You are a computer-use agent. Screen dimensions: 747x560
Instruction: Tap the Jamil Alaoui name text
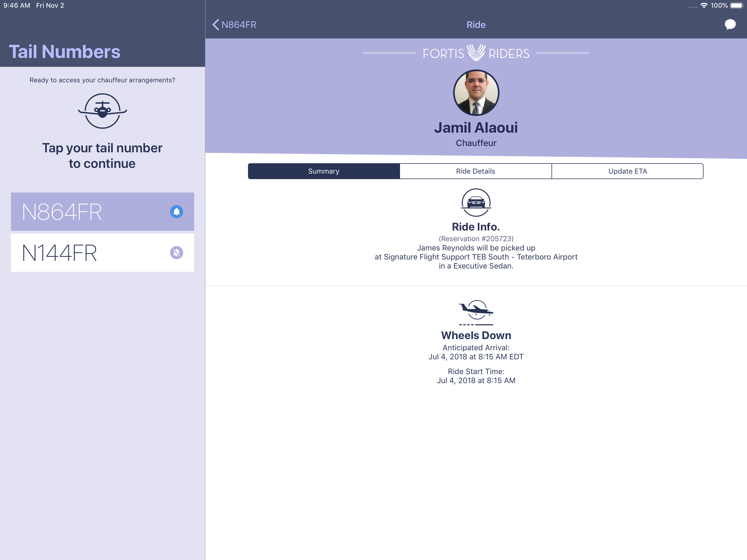(x=476, y=128)
